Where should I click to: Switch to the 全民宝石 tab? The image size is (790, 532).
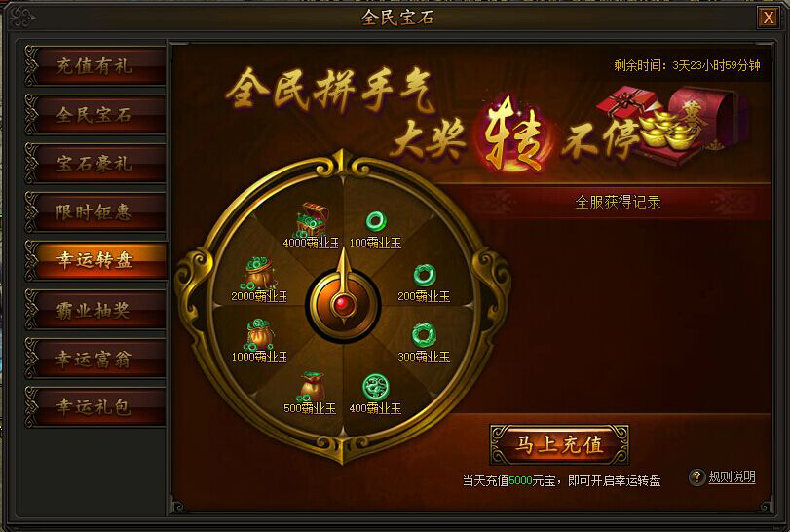click(94, 115)
